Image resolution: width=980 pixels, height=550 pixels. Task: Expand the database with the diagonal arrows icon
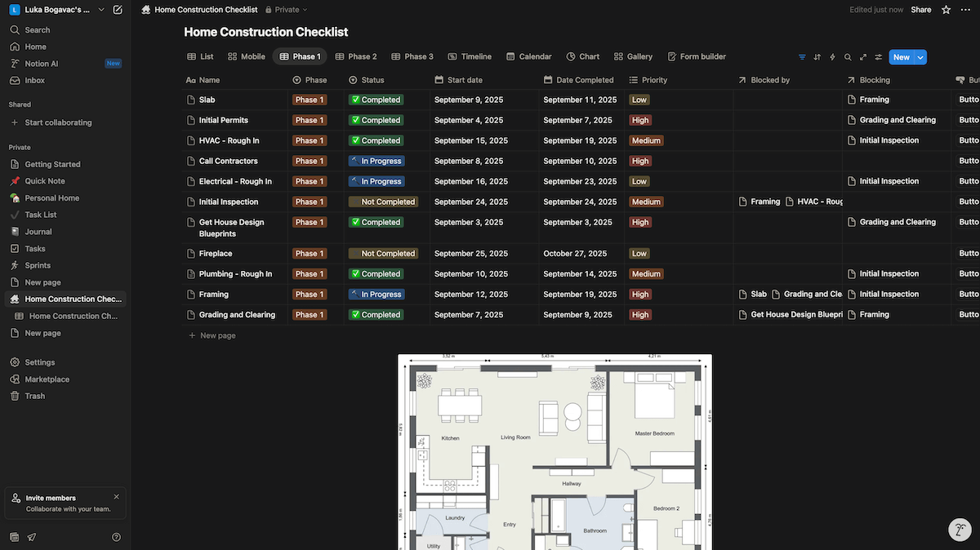pos(863,56)
